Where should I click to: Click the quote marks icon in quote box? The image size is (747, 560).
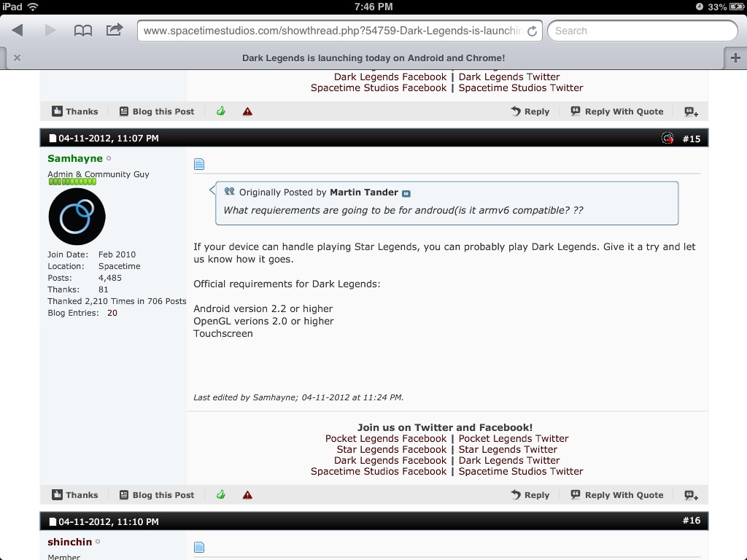229,191
